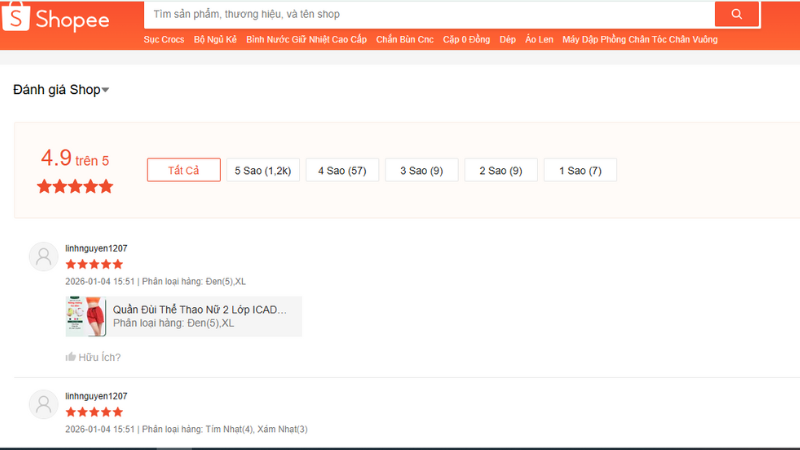Show only 2 Sao (9) reviews
This screenshot has height=450, width=800.
tap(500, 170)
